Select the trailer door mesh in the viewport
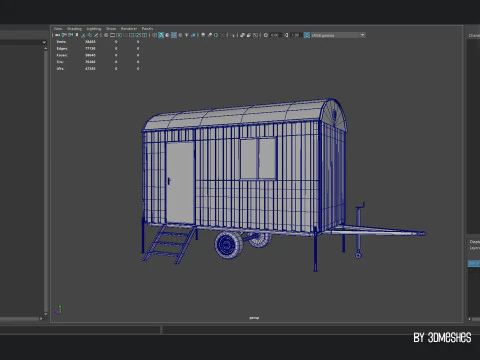Viewport: 480px width, 360px height. 180,183
